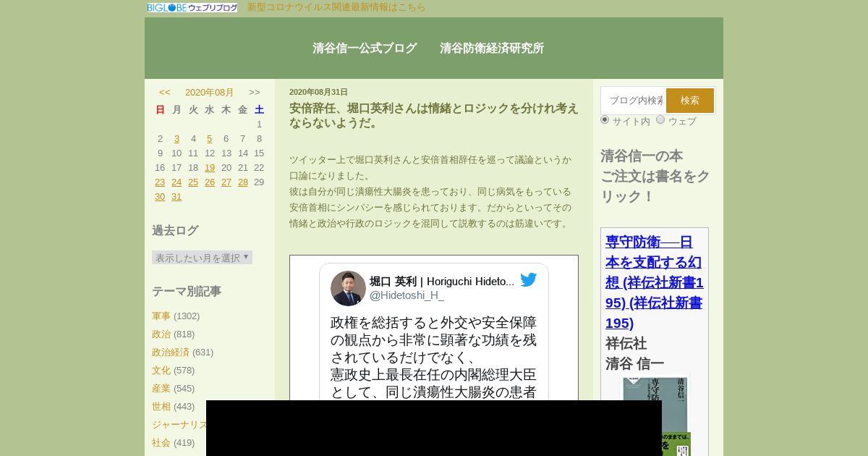Open calendar date 24
This screenshot has width=868, height=456.
(x=176, y=182)
